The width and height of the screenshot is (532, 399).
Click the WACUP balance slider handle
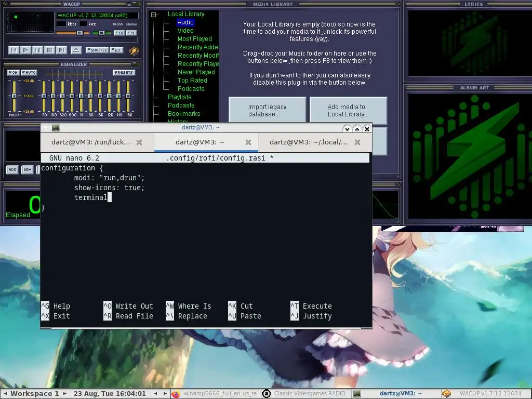(101, 33)
